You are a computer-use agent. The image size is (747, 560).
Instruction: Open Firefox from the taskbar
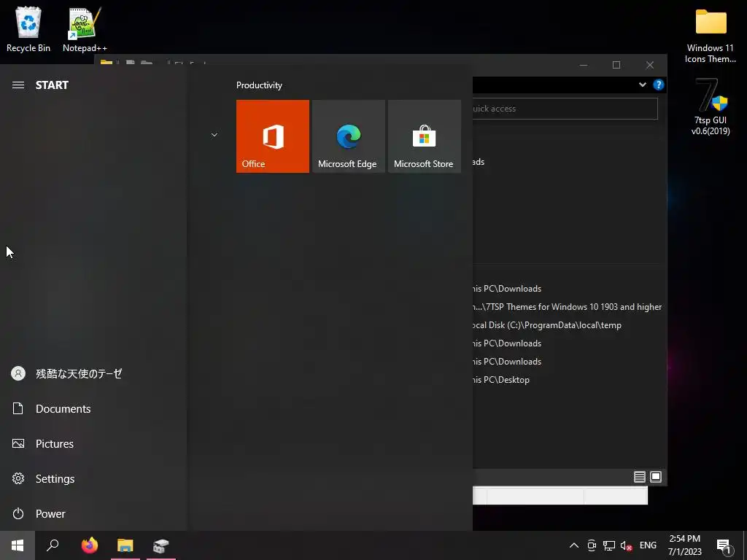(89, 545)
